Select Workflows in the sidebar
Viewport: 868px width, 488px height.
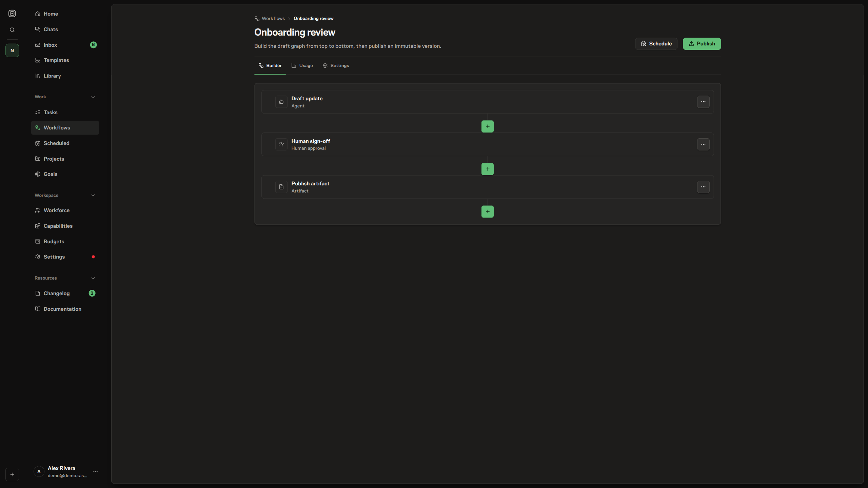[x=65, y=128]
